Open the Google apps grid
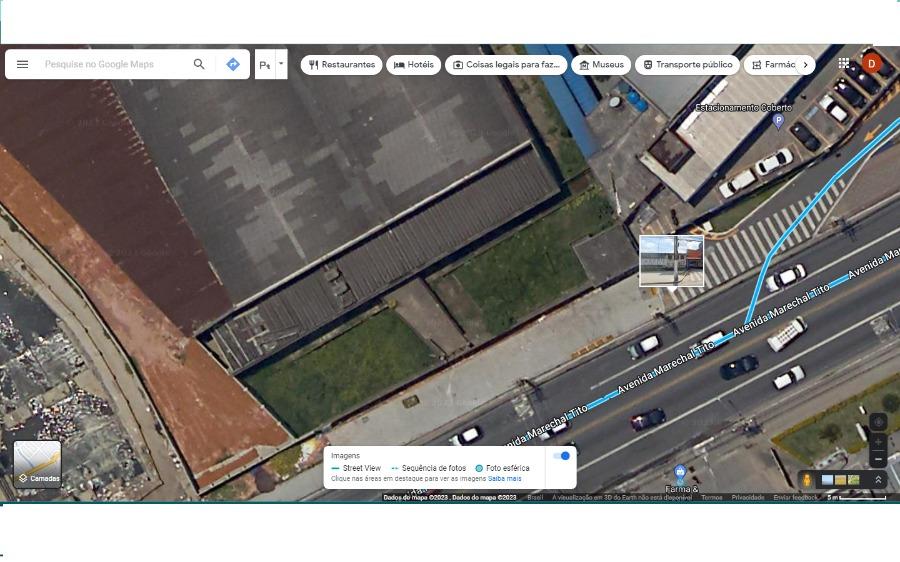The height and width of the screenshot is (562, 900). coord(843,63)
